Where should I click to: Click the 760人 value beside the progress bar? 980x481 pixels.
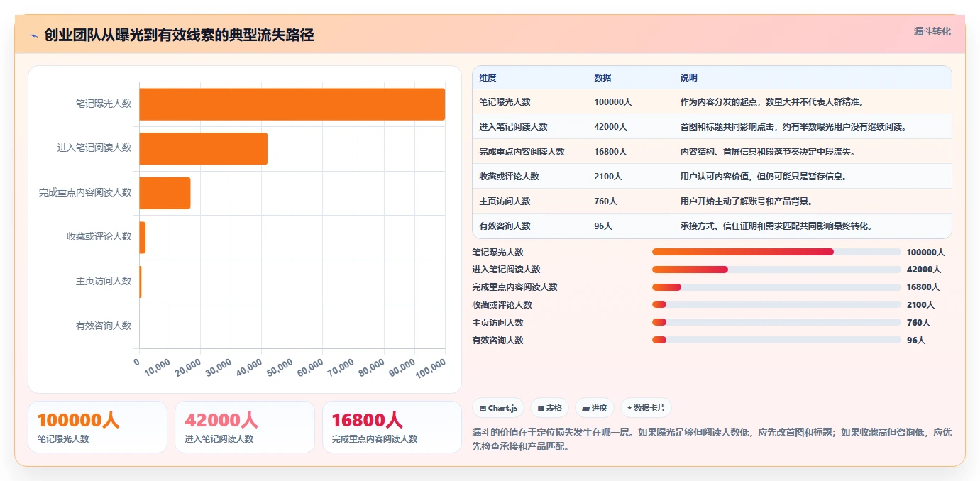click(918, 323)
